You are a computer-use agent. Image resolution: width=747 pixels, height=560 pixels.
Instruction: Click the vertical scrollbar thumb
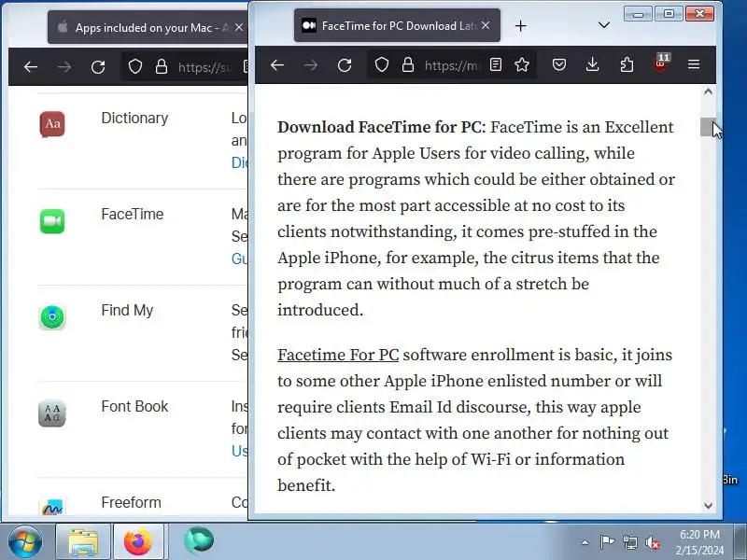[708, 127]
